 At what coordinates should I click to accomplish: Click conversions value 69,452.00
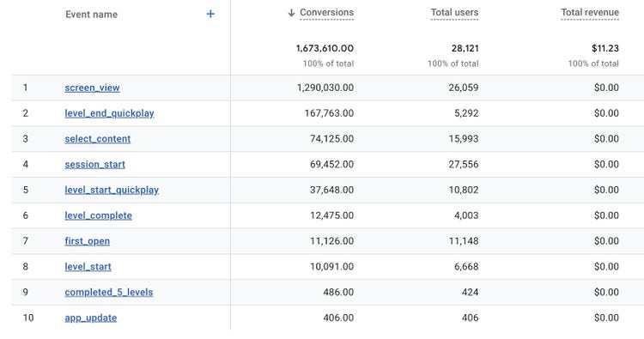coord(331,164)
